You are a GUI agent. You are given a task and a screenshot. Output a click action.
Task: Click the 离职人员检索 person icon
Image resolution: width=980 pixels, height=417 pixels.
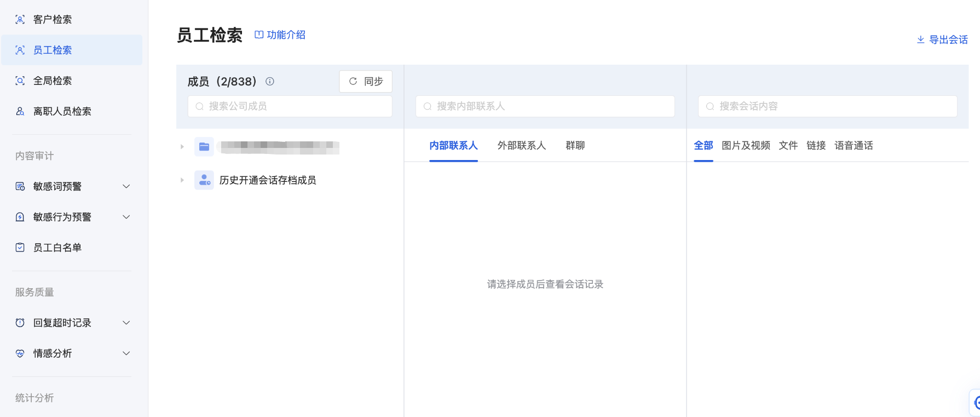coord(20,111)
